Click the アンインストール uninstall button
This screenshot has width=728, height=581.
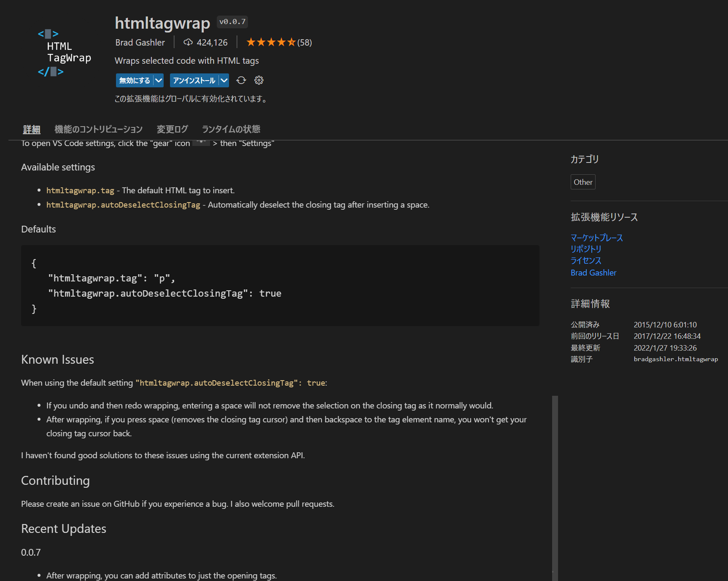pos(194,80)
